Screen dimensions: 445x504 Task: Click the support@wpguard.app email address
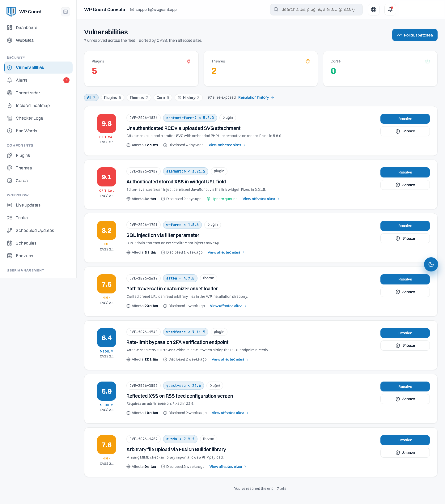(156, 10)
